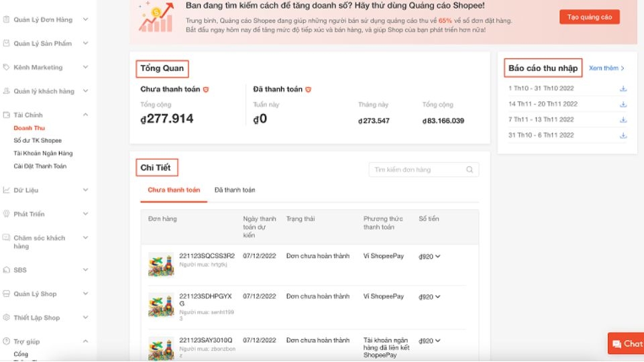
Task: Click the shield icon next to Chưa thanh toán
Action: coord(206,89)
